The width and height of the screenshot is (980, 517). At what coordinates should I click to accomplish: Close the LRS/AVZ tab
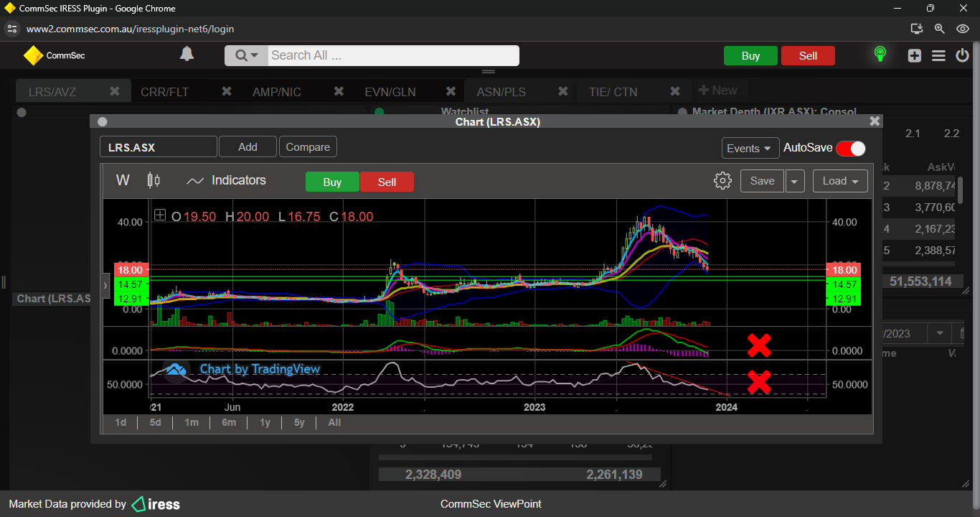tap(115, 91)
